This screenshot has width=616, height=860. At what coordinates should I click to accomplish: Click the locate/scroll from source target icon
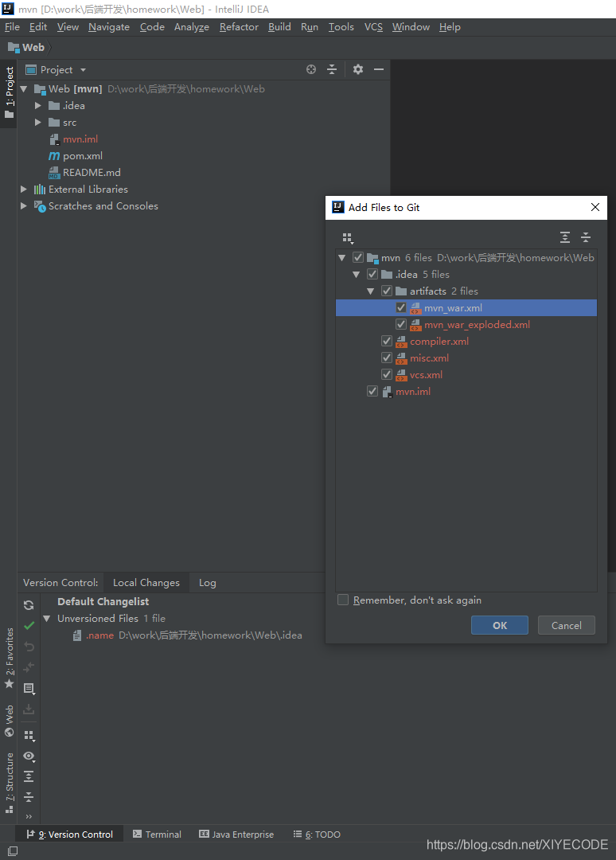tap(310, 69)
